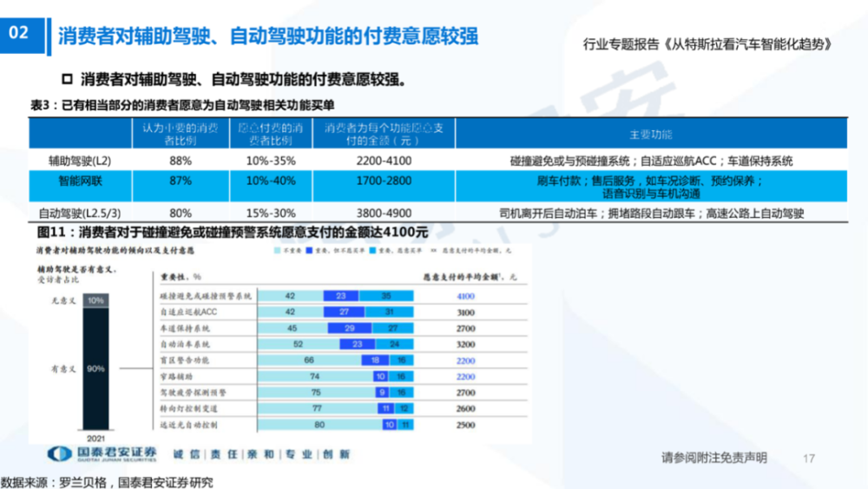Click the light blue legend swatch in chart
The image size is (868, 489).
(x=278, y=251)
